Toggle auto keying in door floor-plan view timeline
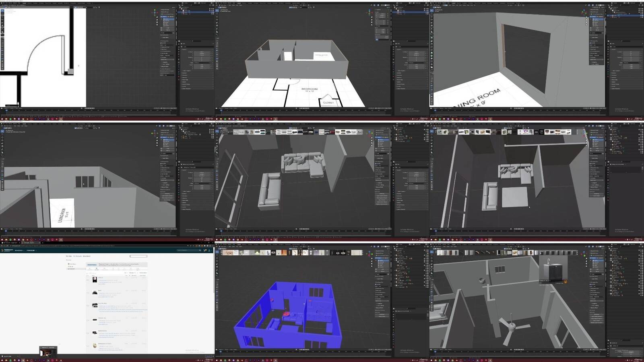Screen dimensions: 644x362 click(x=82, y=108)
